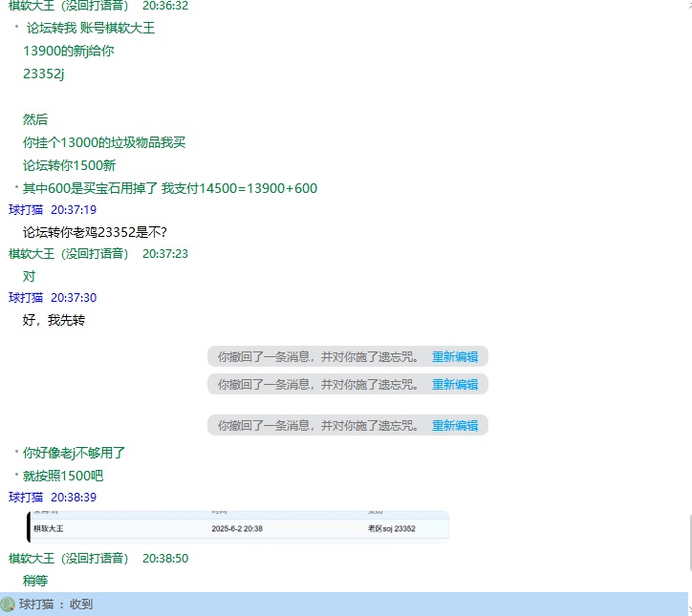The width and height of the screenshot is (692, 616).
Task: Click sender name 球打猫 at 20:37:30
Action: click(x=25, y=298)
